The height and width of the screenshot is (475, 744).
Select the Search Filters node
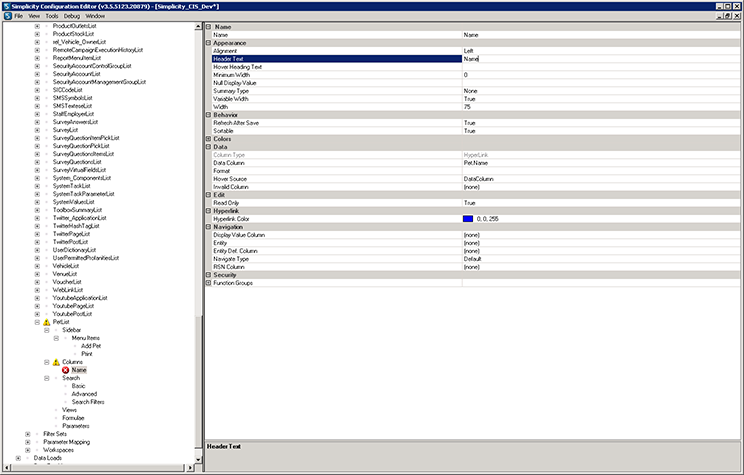88,402
